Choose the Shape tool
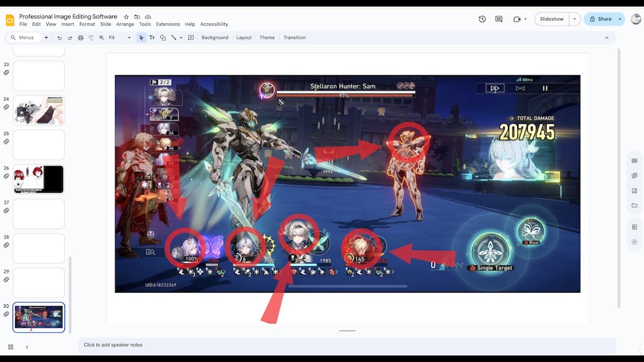 pyautogui.click(x=163, y=38)
